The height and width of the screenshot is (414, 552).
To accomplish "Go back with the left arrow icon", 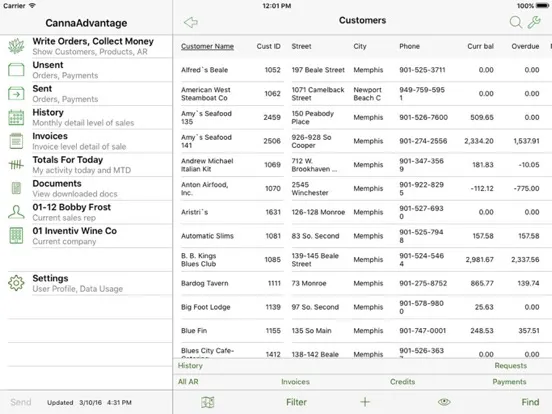I will (191, 22).
